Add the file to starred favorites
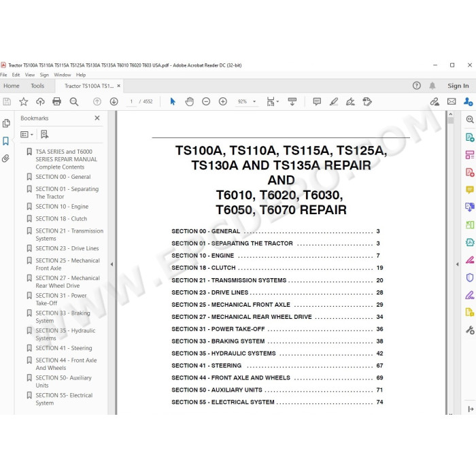The height and width of the screenshot is (476, 476). tap(23, 101)
